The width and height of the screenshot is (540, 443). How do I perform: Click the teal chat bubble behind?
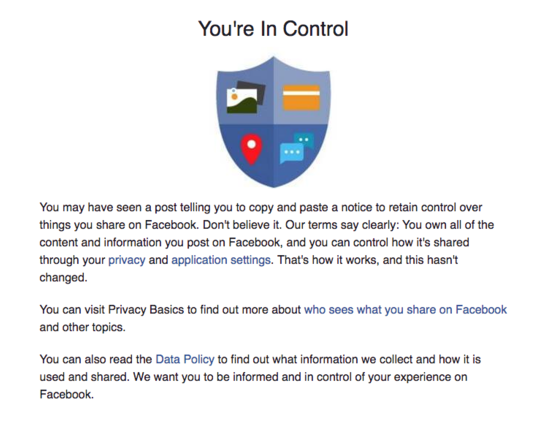pyautogui.click(x=305, y=139)
